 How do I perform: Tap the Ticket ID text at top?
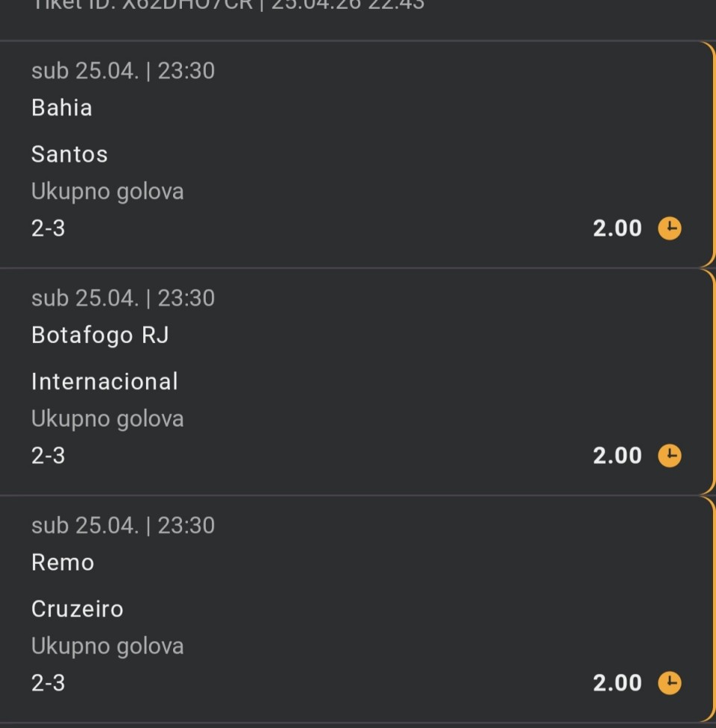point(227,4)
